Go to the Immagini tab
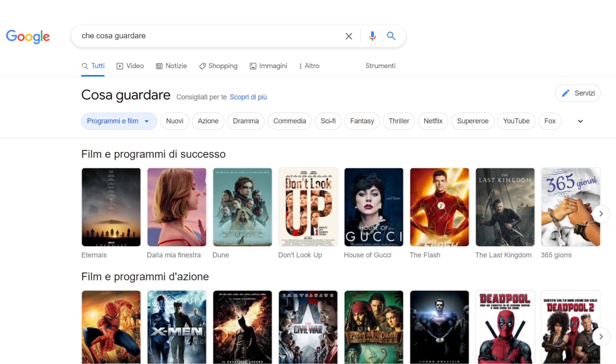 tap(268, 66)
